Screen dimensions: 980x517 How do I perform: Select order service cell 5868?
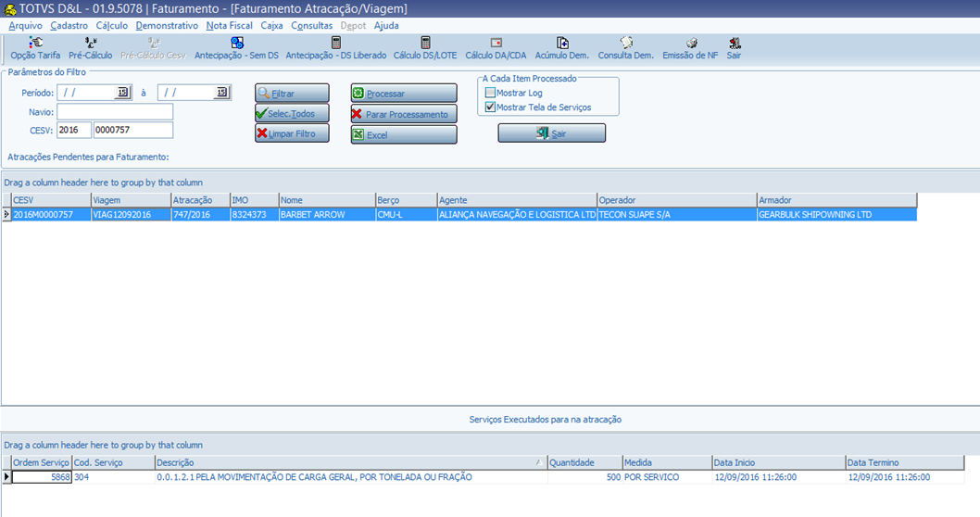42,477
